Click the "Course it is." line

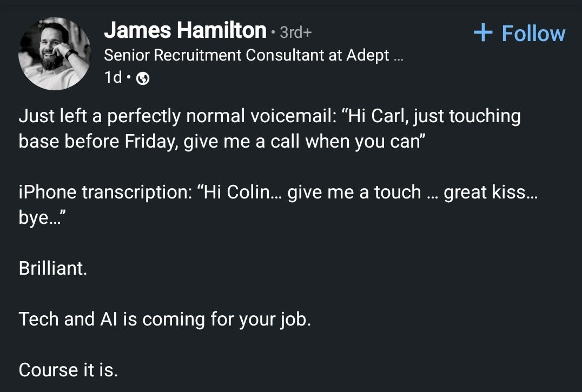tap(68, 370)
